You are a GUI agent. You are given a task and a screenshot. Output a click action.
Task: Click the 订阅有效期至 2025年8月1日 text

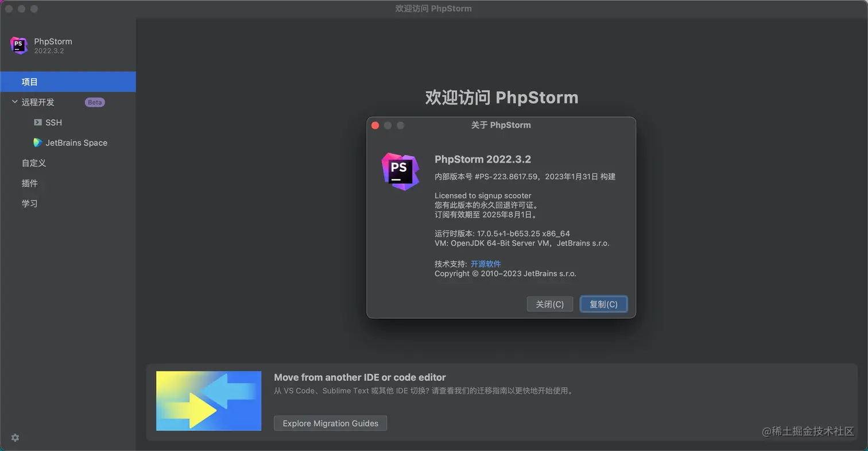(x=486, y=215)
